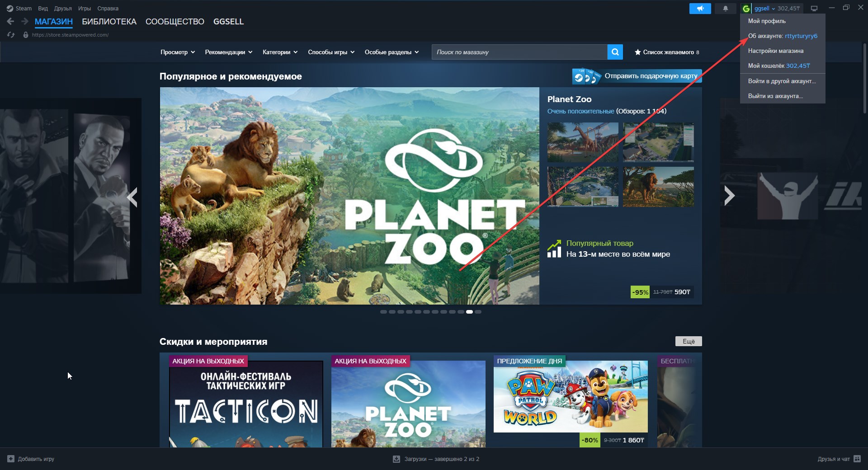The image size is (868, 470).
Task: Click the magnifier search button
Action: click(615, 52)
